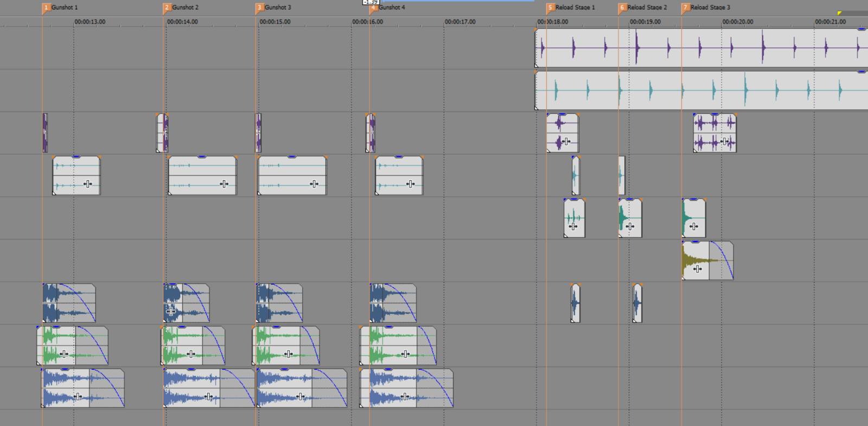Open pan/crop icon on bottom blue Gunshot 4 clip
The width and height of the screenshot is (868, 426).
[x=405, y=397]
